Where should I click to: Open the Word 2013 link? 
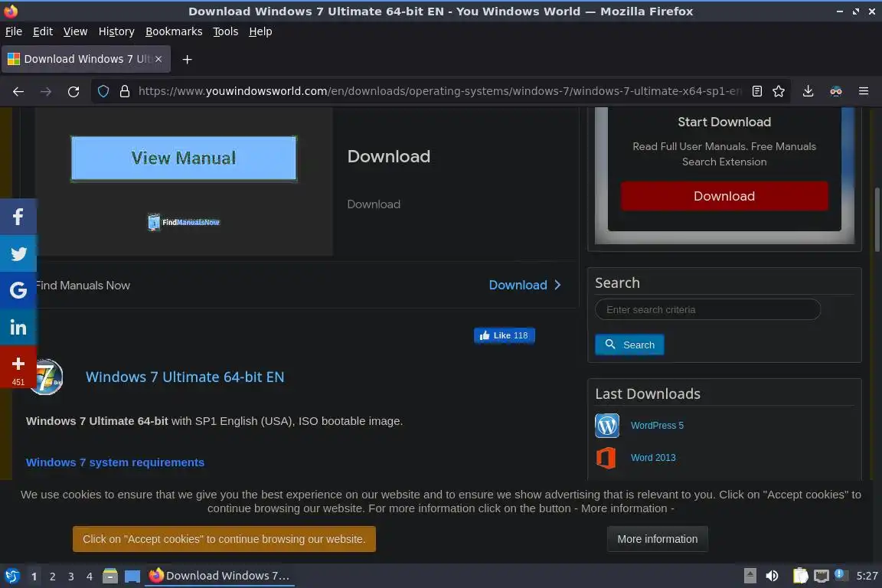pos(653,457)
